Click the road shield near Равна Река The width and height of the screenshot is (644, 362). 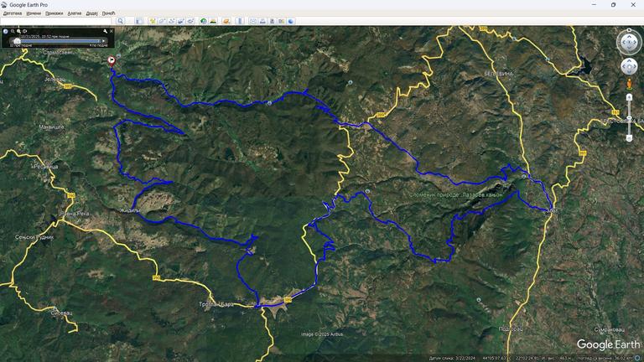pyautogui.click(x=71, y=195)
